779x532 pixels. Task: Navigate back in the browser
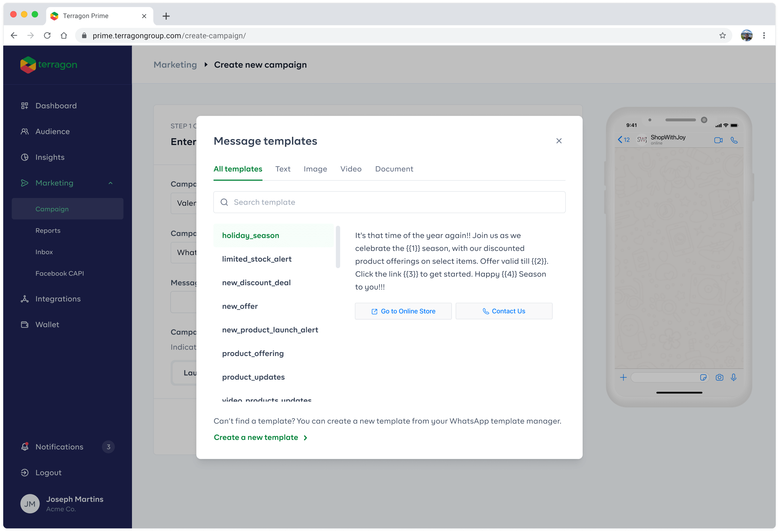tap(14, 35)
